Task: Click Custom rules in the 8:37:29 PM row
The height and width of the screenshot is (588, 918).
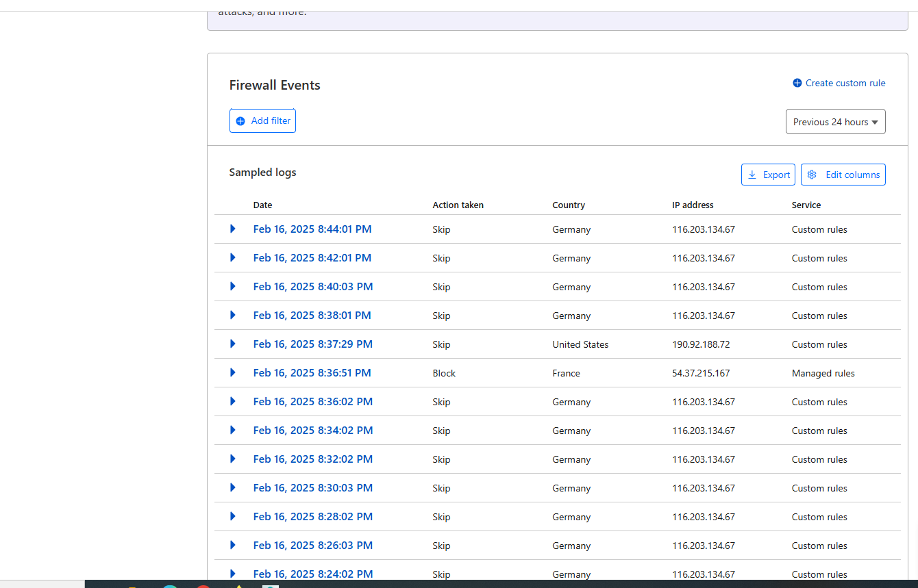Action: 819,344
